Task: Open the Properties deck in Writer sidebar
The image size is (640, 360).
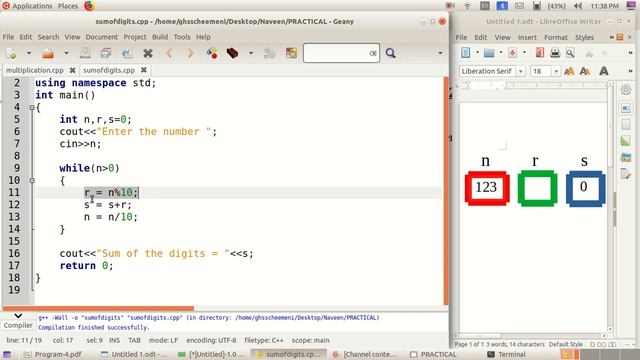Action: 625,108
